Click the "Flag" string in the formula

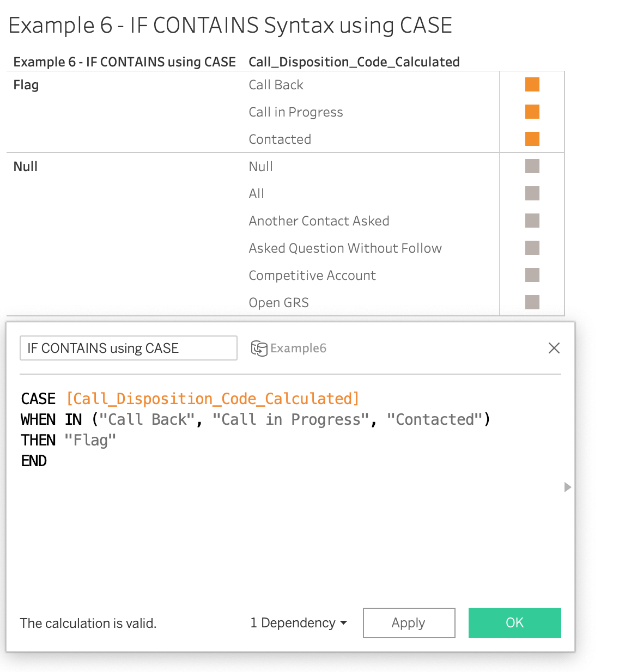coord(90,440)
